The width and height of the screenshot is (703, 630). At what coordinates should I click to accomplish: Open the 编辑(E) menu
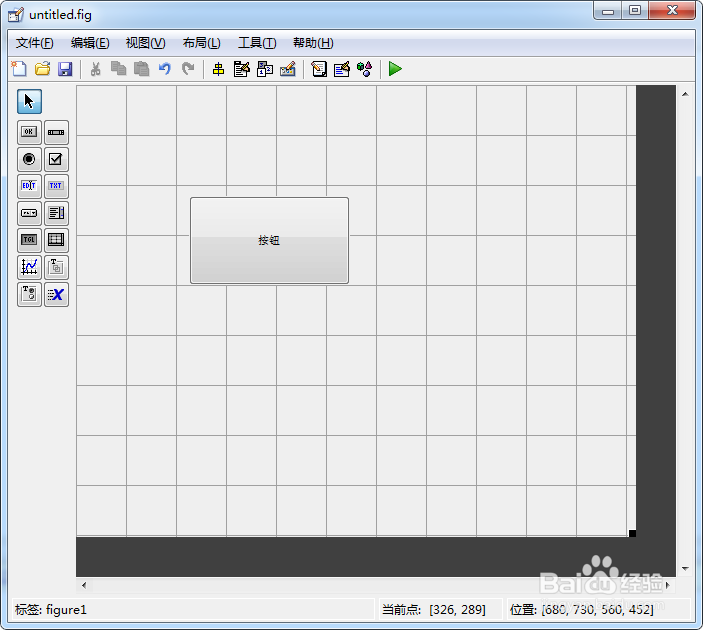pyautogui.click(x=90, y=43)
